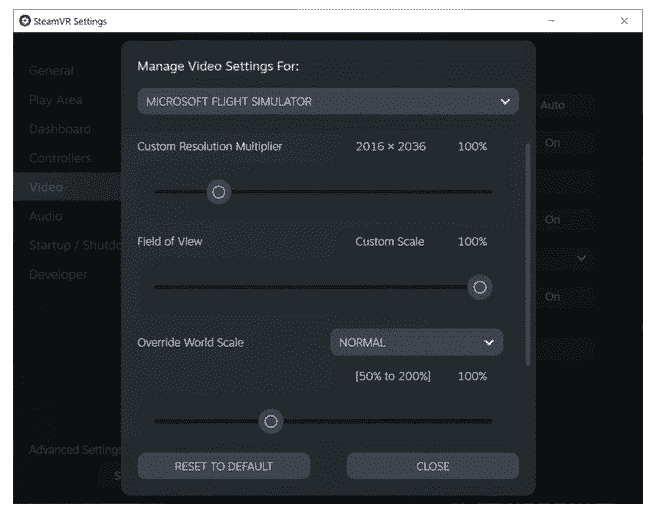
Task: Click the Custom Scale label
Action: (x=390, y=242)
